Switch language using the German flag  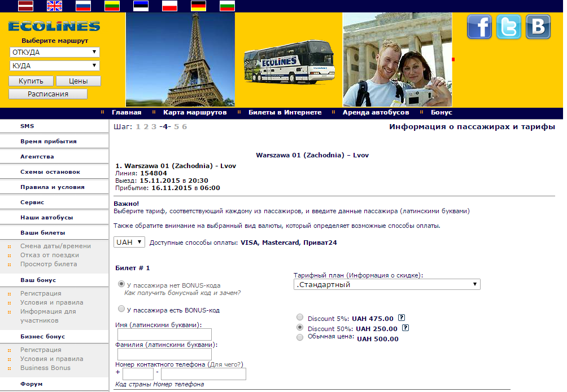click(x=199, y=6)
